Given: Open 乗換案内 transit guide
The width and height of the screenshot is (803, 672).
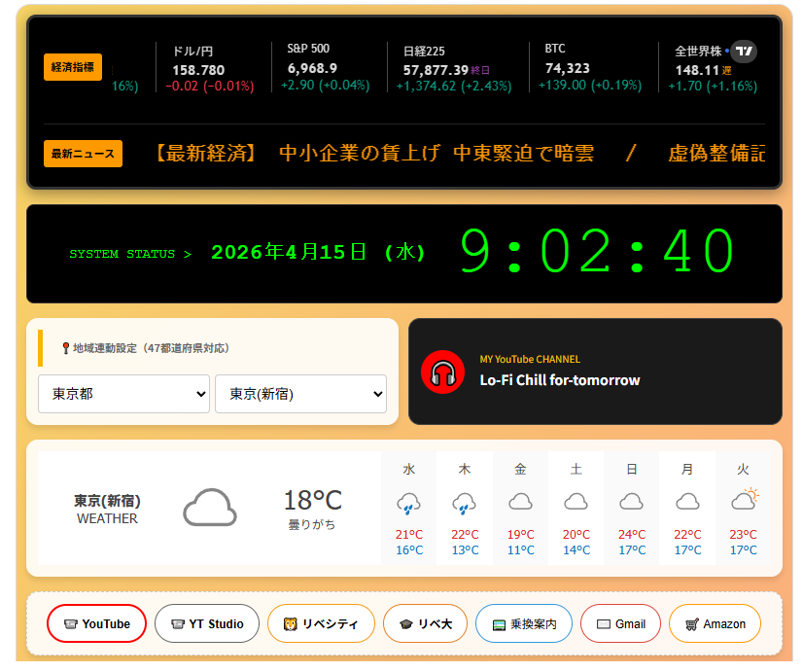Looking at the screenshot, I should click(524, 623).
